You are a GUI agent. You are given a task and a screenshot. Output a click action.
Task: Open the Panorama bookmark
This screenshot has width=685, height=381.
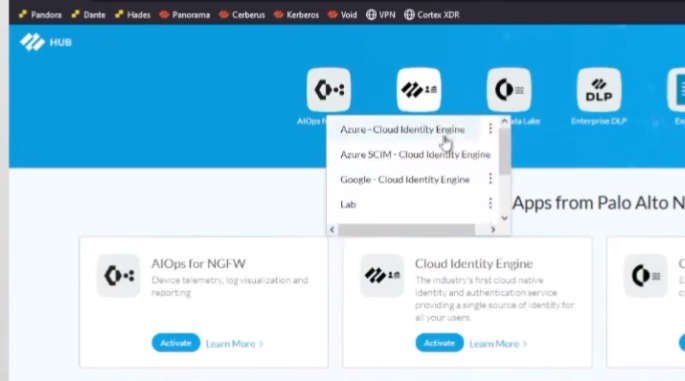[184, 15]
